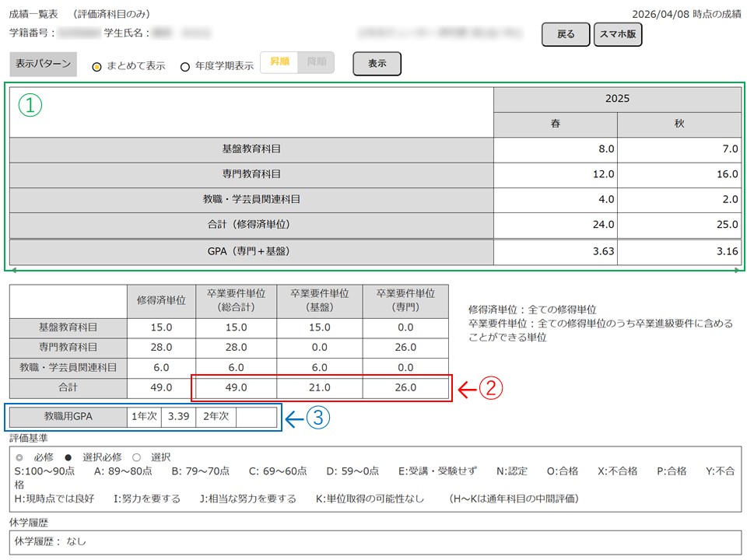Click the blue circled number 3 marker
The image size is (747, 560).
coord(318,418)
